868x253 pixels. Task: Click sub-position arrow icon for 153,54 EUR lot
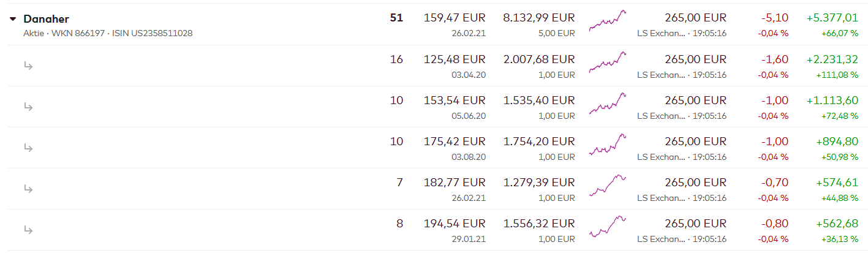(x=28, y=107)
